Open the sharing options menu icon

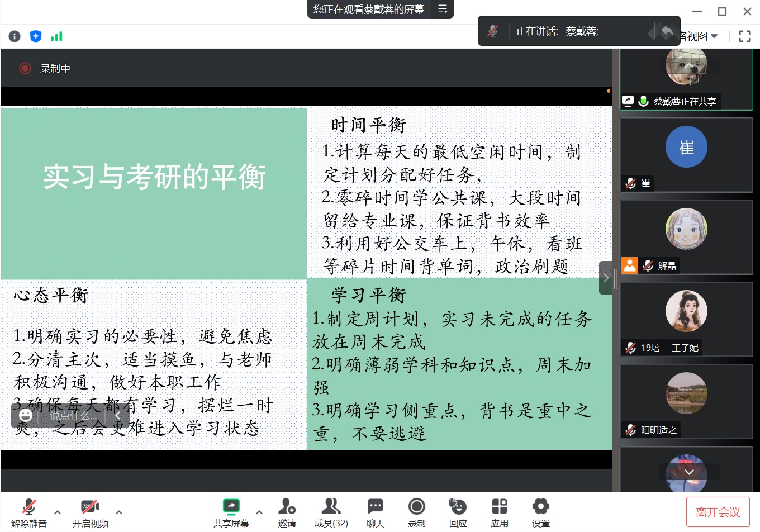pos(443,9)
